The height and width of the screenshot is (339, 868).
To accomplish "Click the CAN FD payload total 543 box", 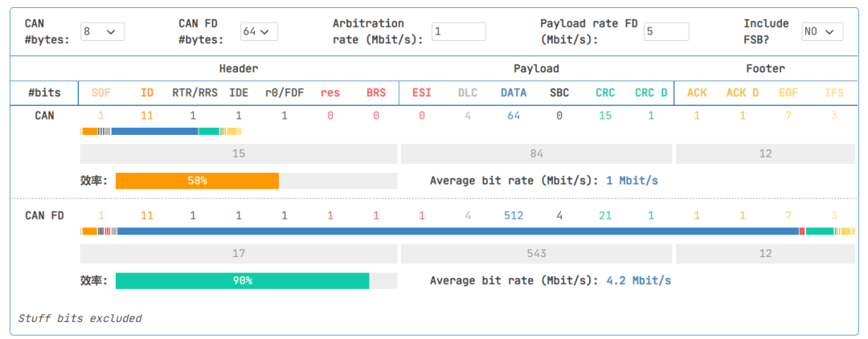I will pyautogui.click(x=536, y=253).
